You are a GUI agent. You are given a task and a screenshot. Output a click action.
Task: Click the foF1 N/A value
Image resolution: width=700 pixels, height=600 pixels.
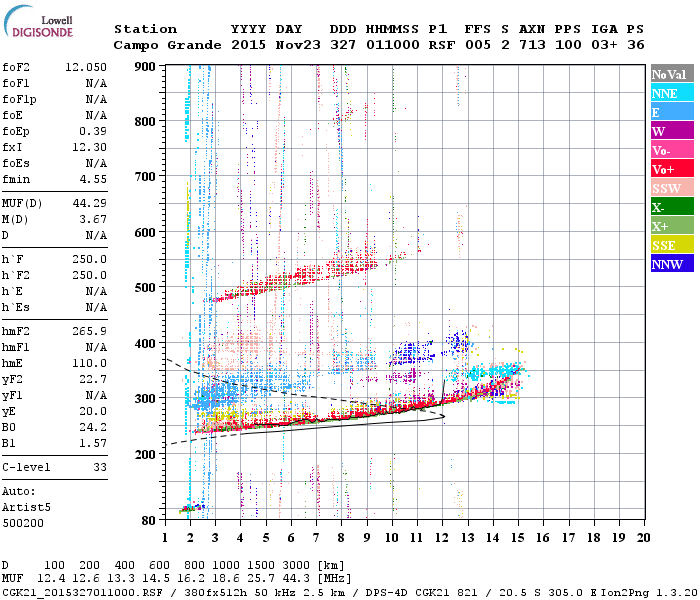point(96,83)
